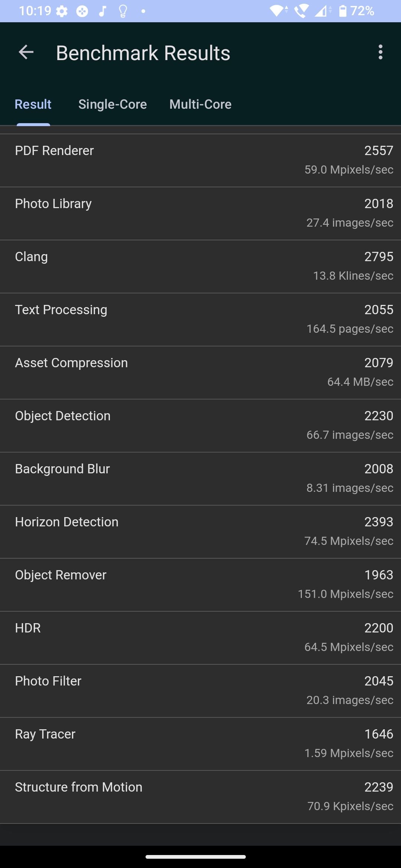
Task: Switch to the Single-Core tab
Action: [x=113, y=104]
